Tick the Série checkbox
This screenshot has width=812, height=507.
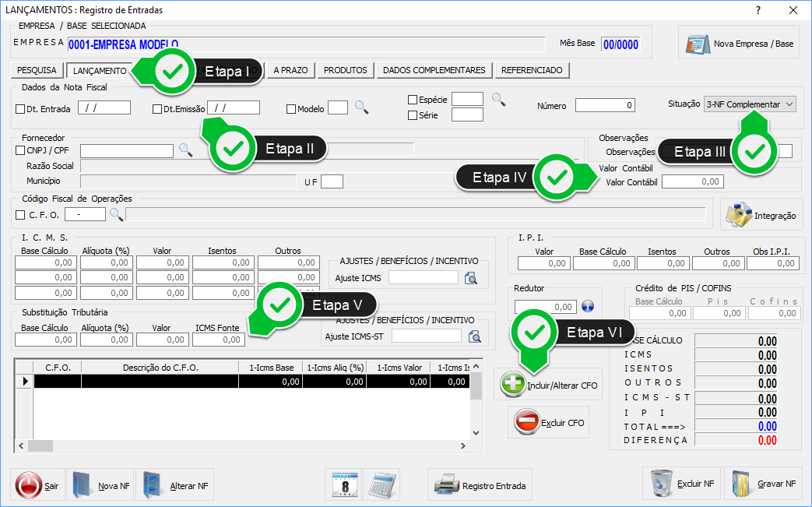(x=413, y=115)
